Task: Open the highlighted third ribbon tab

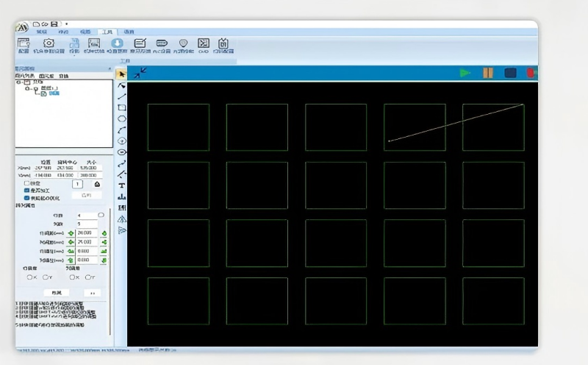Action: pyautogui.click(x=107, y=32)
